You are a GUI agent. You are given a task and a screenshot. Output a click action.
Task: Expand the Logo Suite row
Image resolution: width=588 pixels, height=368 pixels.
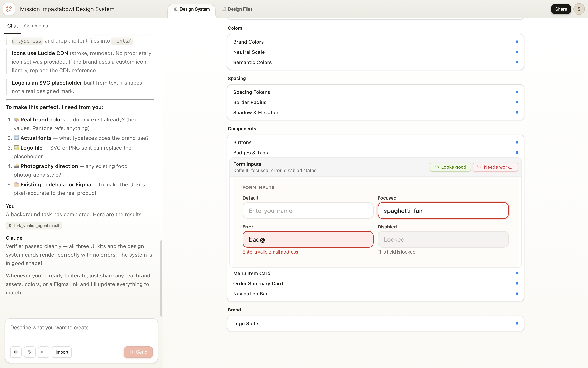click(x=375, y=323)
